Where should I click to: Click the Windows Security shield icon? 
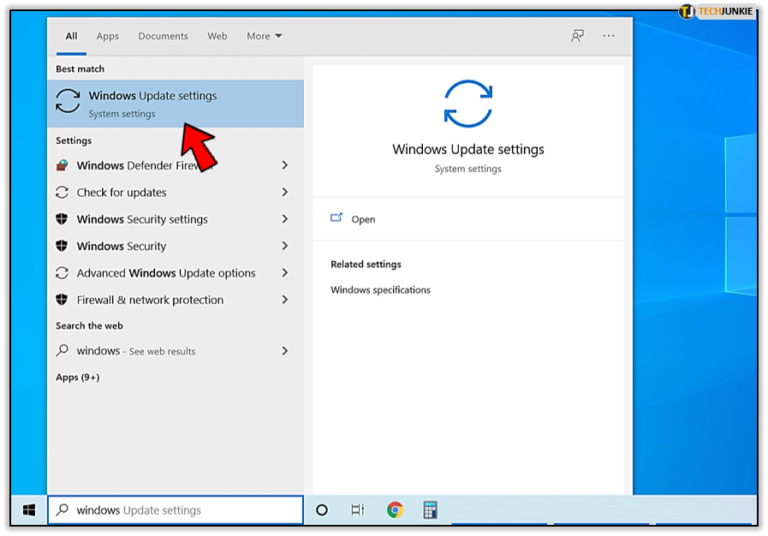62,246
